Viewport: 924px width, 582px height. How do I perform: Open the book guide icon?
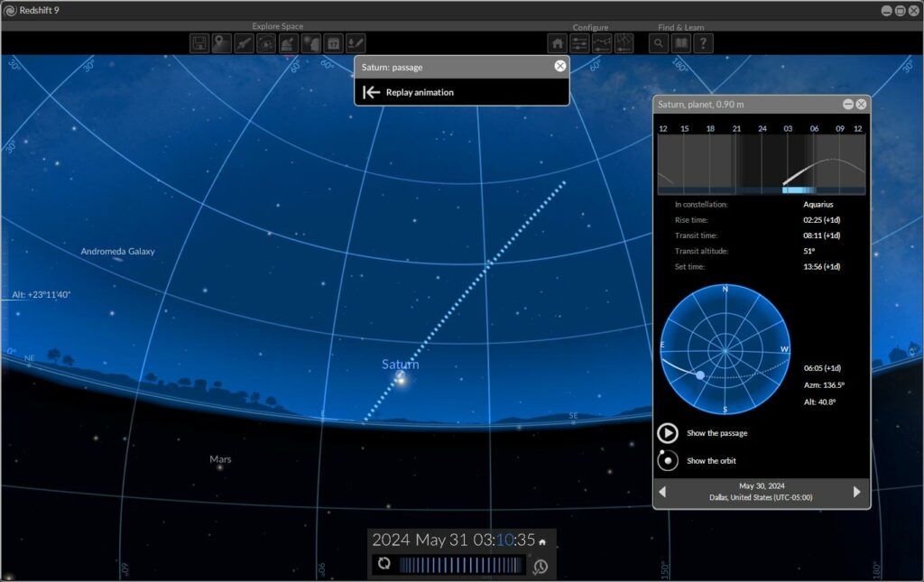point(681,43)
